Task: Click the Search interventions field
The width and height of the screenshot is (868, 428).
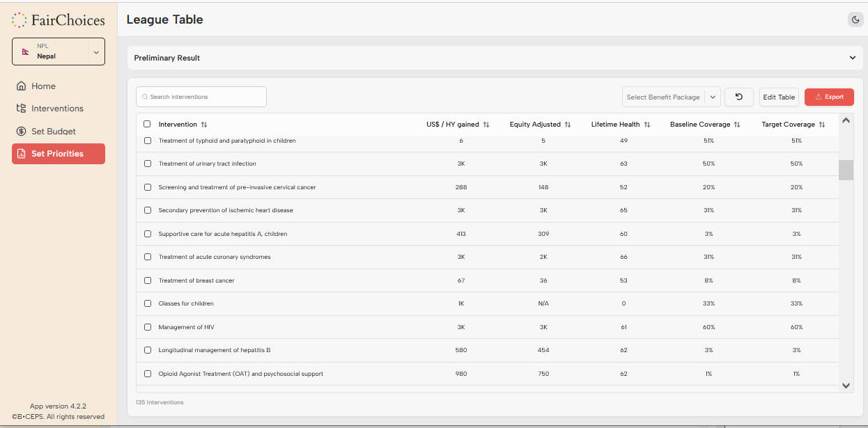Action: point(201,97)
